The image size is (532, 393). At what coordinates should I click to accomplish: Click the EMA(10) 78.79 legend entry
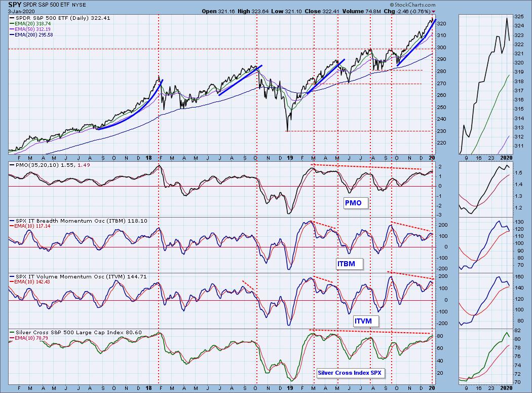29,338
